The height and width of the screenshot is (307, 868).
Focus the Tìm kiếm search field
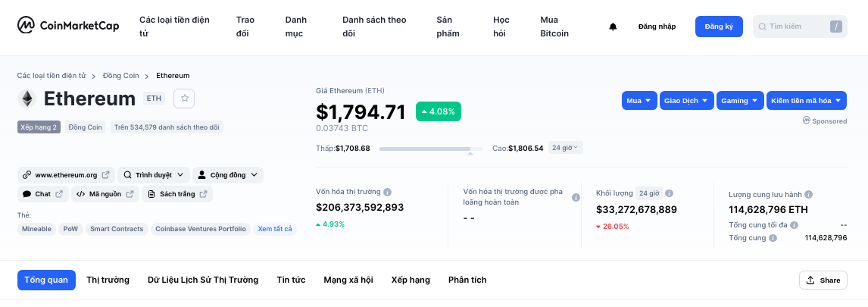800,27
